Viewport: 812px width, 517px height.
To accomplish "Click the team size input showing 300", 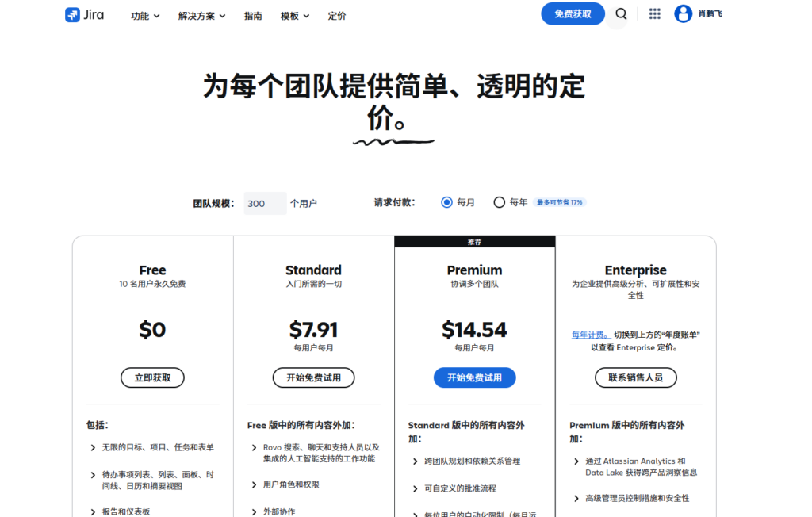I will 265,203.
